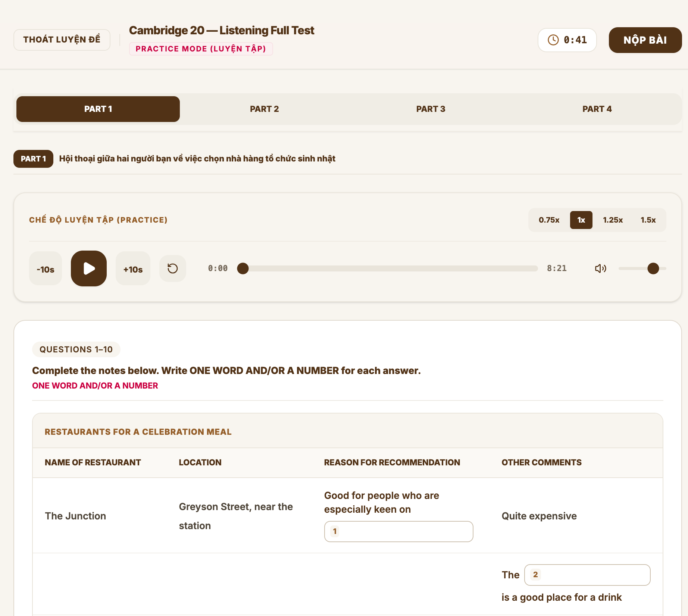This screenshot has width=688, height=616.
Task: Click the 'Greyson Street, near the station' cell
Action: [236, 516]
